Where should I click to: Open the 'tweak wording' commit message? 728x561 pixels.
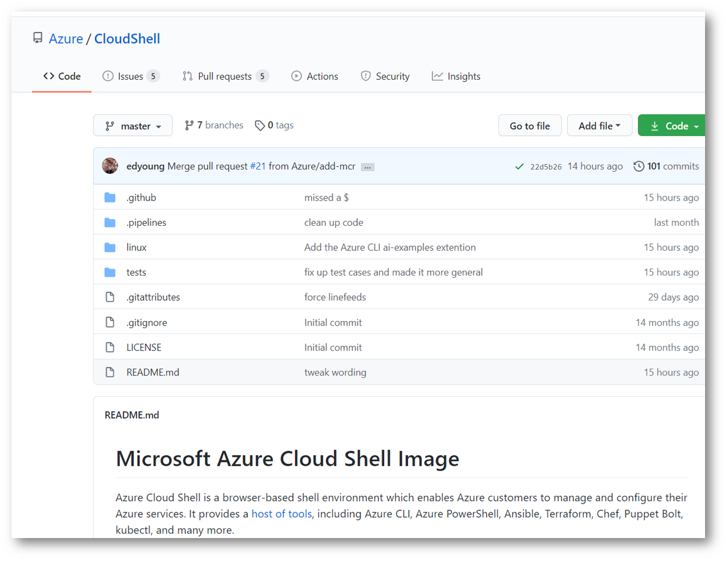335,372
